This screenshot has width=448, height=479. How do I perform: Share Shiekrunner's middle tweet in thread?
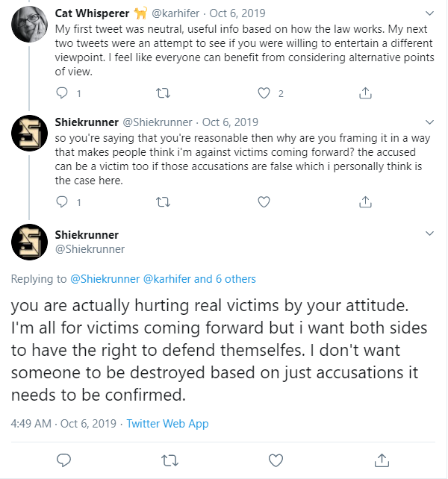(365, 202)
